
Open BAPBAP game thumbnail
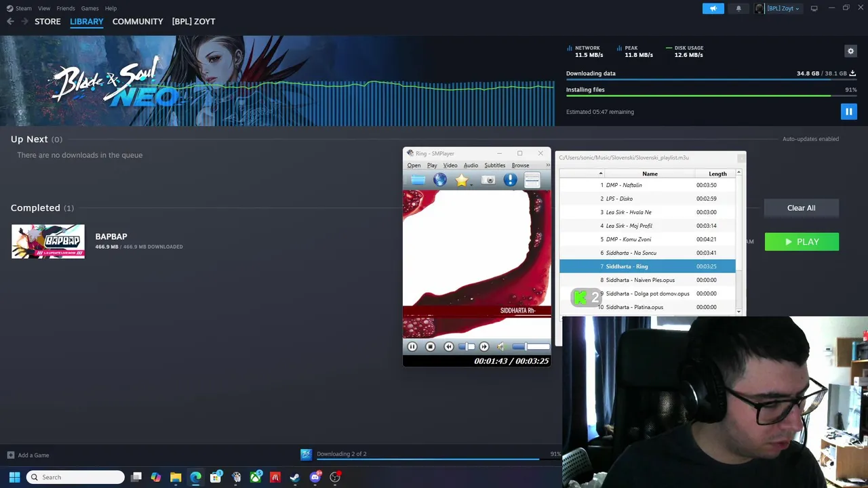[x=48, y=241]
